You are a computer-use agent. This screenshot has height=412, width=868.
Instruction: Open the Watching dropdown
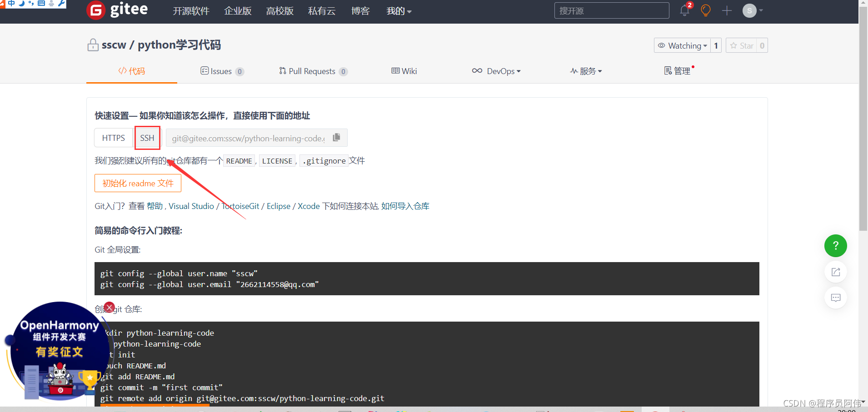coord(683,45)
